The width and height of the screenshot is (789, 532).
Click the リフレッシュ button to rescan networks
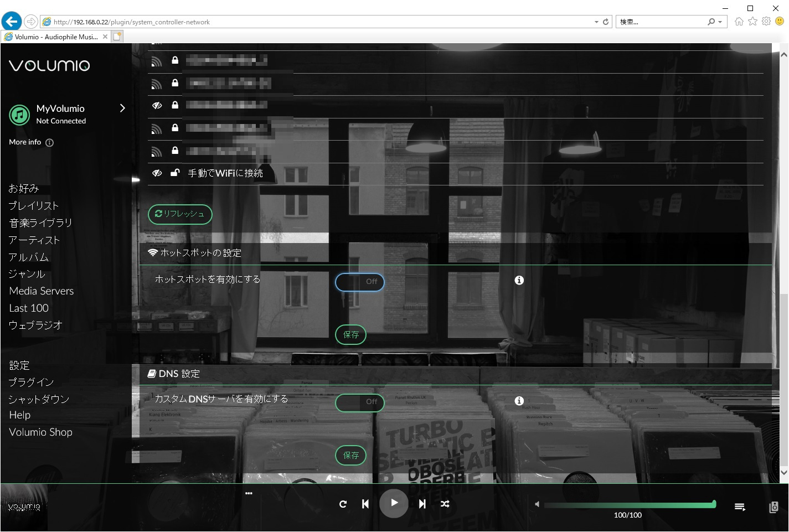[179, 214]
